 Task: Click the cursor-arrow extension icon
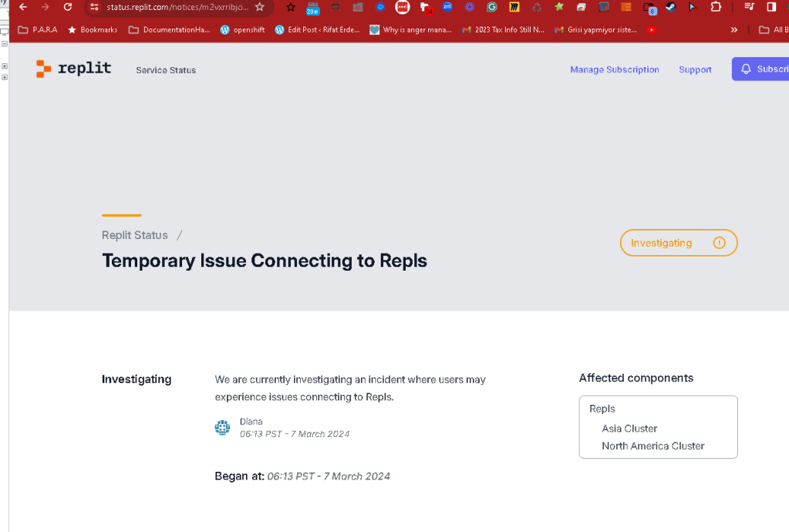click(693, 7)
